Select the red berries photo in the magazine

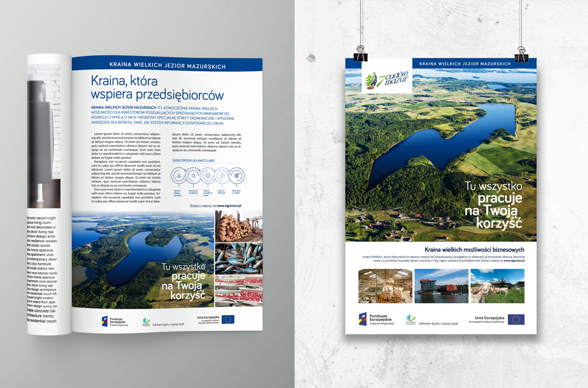[x=239, y=291]
